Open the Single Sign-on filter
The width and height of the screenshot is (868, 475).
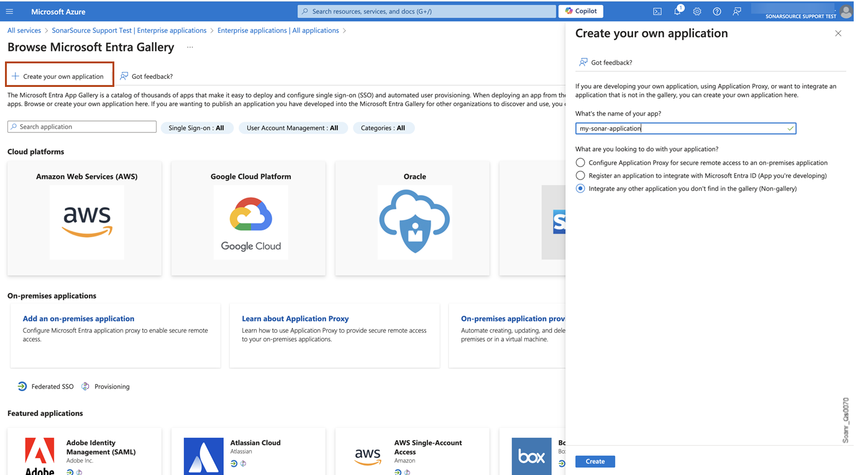tap(197, 127)
